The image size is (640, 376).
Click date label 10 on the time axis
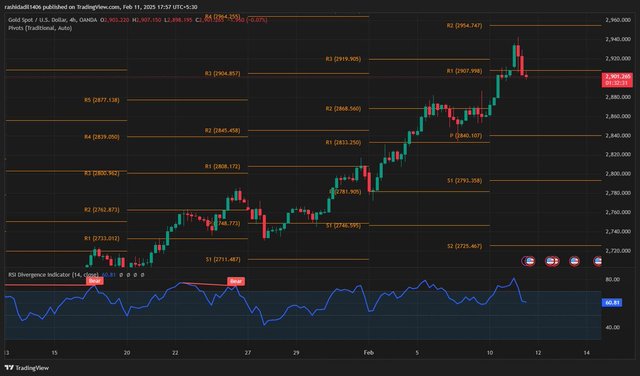click(x=490, y=353)
